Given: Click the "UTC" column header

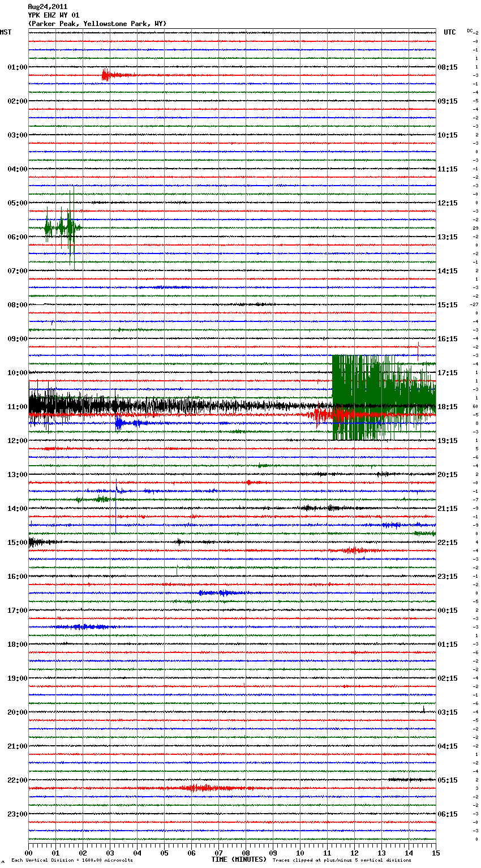Looking at the screenshot, I should point(450,32).
